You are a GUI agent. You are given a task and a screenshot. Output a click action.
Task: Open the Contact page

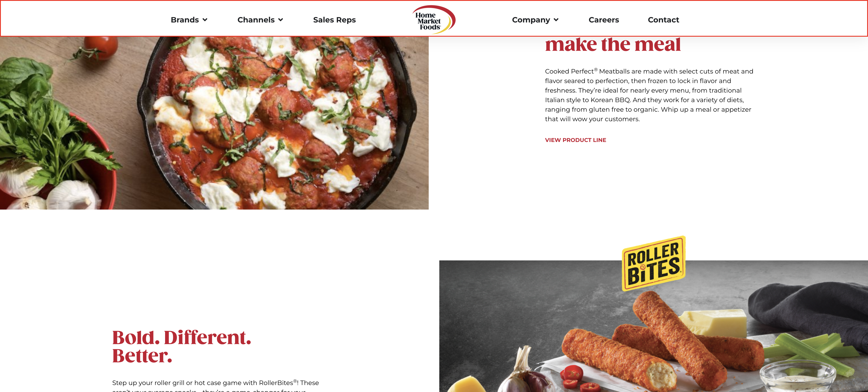point(663,20)
